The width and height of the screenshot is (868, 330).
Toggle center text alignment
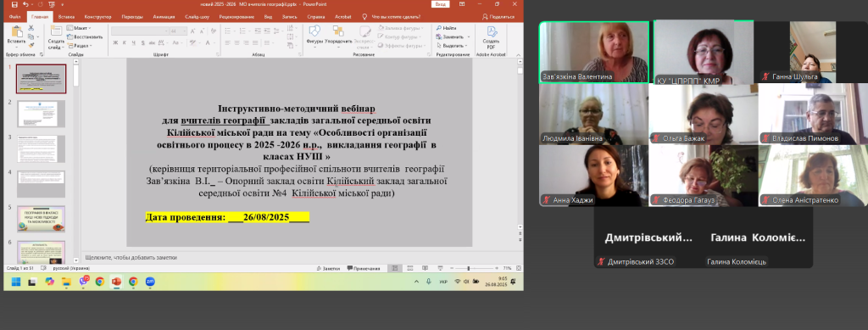(236, 42)
